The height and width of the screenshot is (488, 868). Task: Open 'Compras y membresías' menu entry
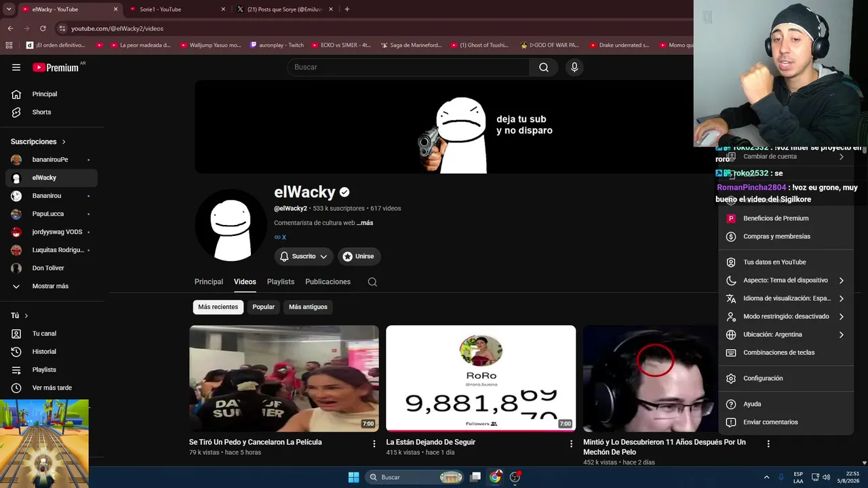point(787,237)
